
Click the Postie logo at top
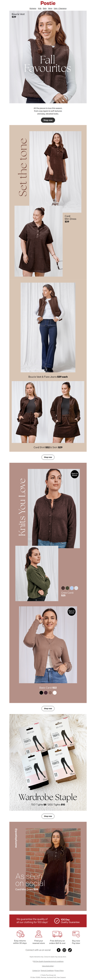click(48, 3)
